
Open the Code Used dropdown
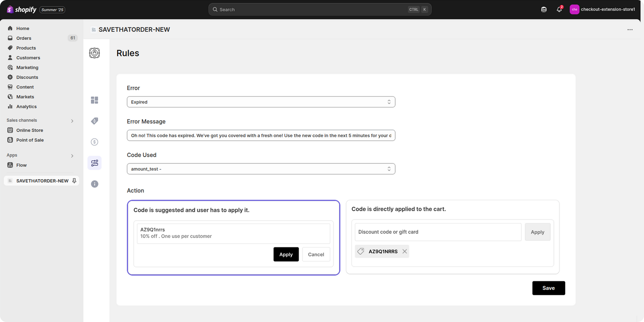[x=261, y=169]
